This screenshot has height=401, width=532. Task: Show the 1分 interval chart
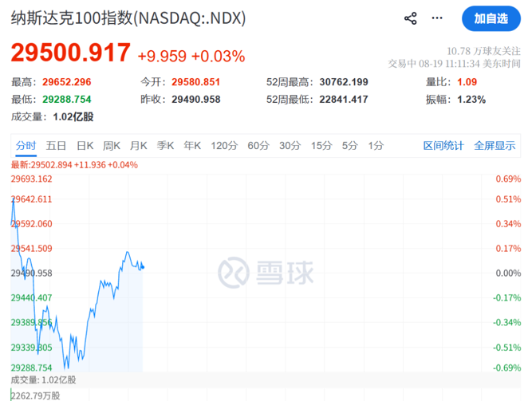(376, 146)
